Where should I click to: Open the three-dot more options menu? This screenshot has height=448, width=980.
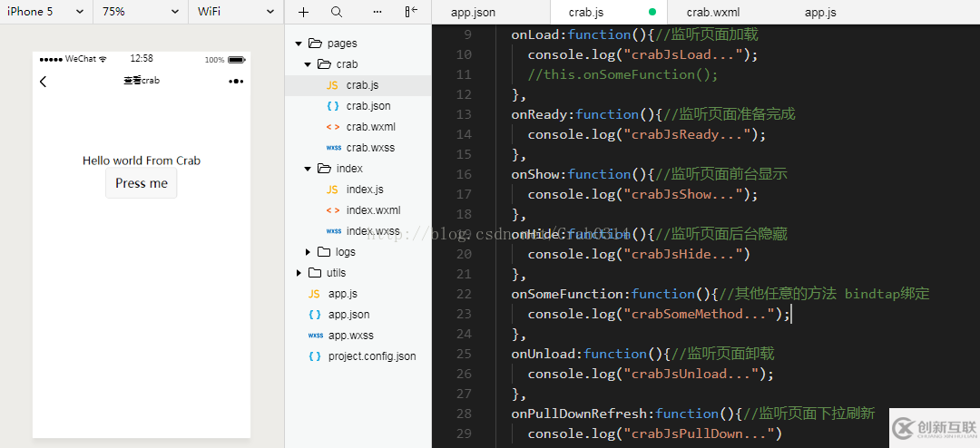(377, 12)
